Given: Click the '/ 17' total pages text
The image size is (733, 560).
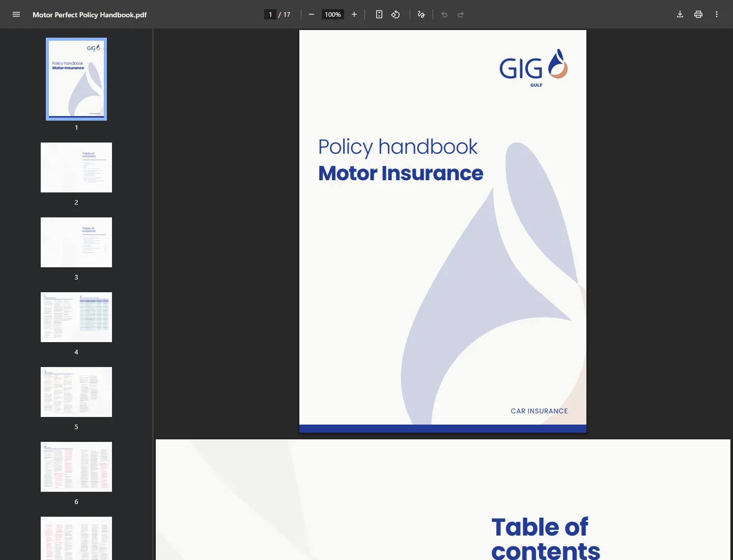Looking at the screenshot, I should (x=285, y=14).
